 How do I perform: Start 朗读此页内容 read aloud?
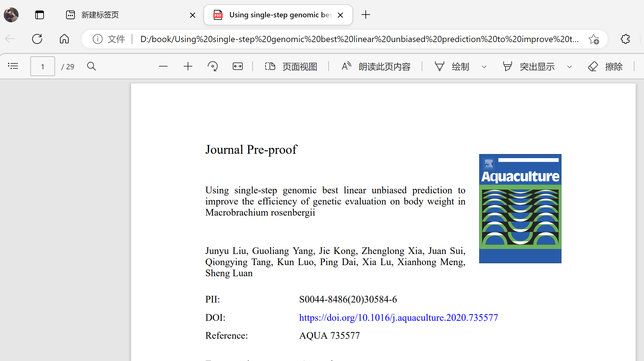click(x=376, y=67)
